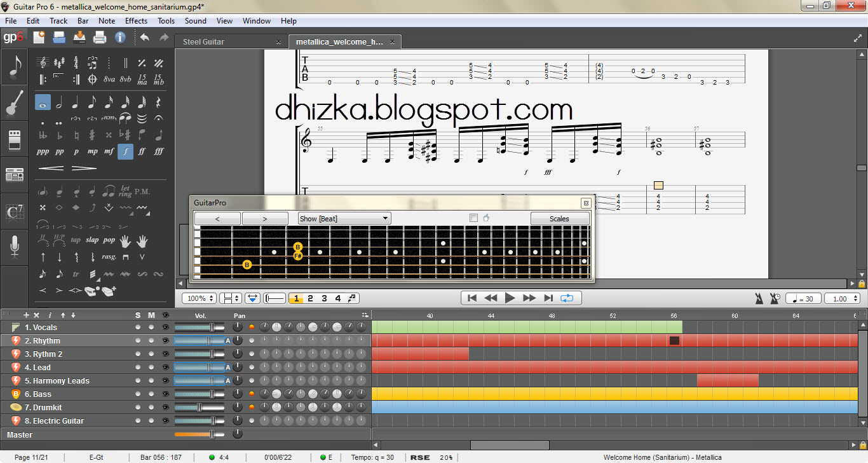Mute the Drumkit track
This screenshot has width=868, height=463.
coord(151,407)
